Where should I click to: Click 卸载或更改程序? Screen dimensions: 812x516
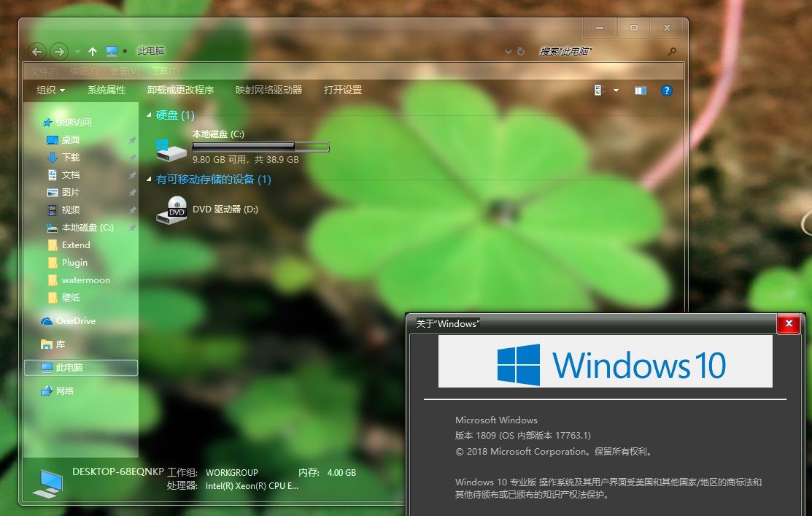180,91
